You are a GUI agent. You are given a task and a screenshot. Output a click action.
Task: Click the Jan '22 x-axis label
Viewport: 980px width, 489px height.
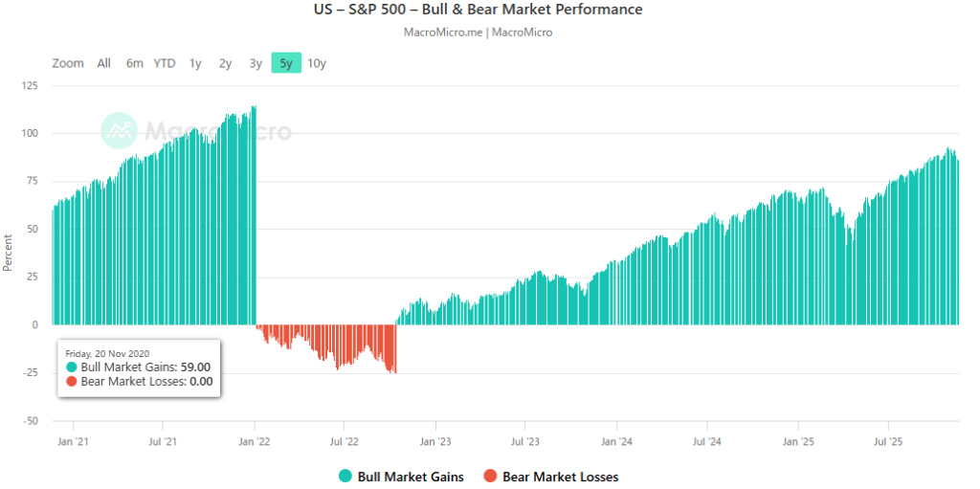tap(254, 442)
